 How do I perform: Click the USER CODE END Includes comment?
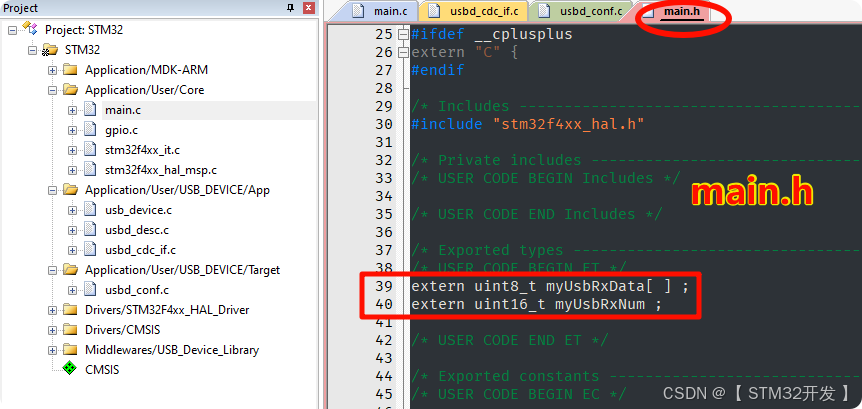coord(537,214)
